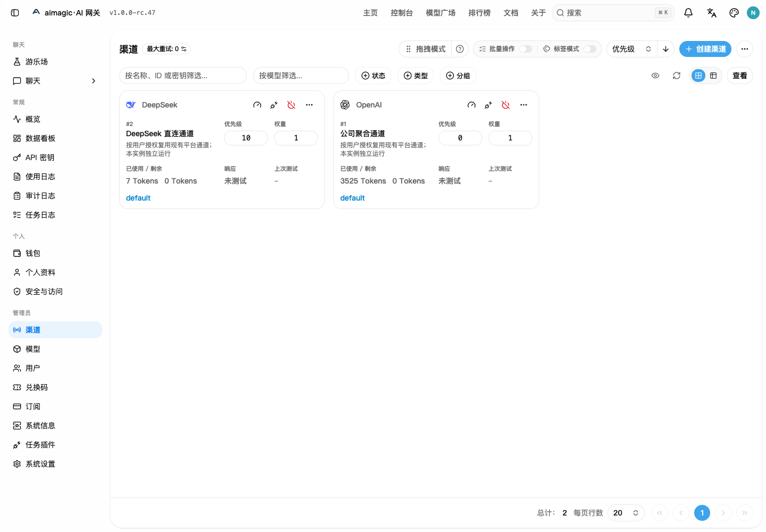Viewport: 766px width, 532px height.
Task: Toggle batch operation switch
Action: pos(526,49)
